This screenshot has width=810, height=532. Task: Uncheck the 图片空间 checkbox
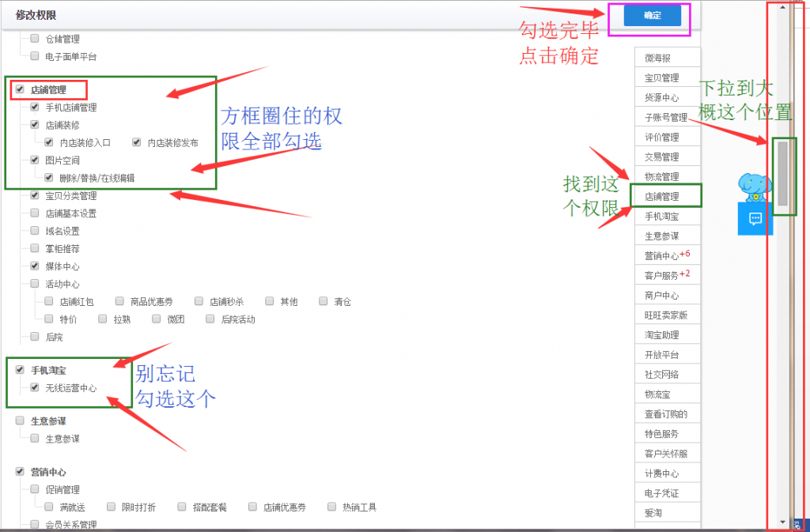pos(35,160)
